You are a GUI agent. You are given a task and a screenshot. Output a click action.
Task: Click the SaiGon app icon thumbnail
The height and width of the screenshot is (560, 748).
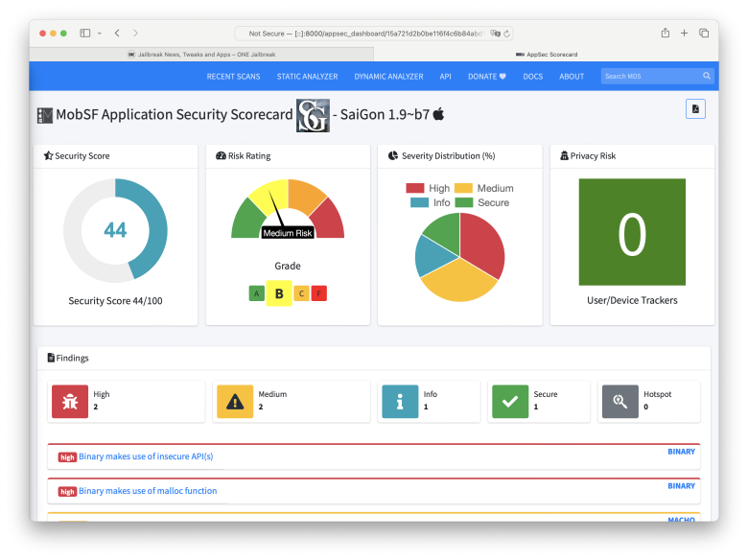tap(313, 115)
